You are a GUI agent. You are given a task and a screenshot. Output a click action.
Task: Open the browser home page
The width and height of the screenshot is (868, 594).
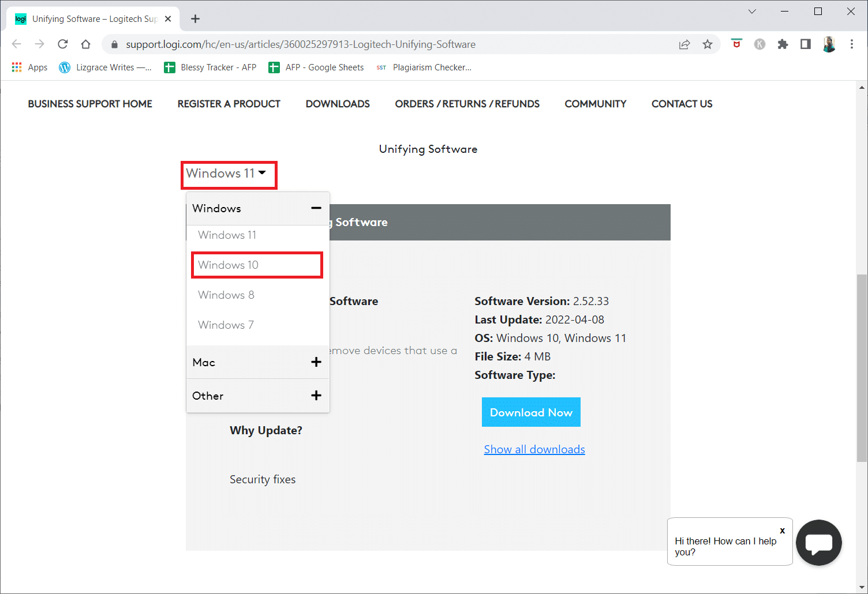point(85,44)
